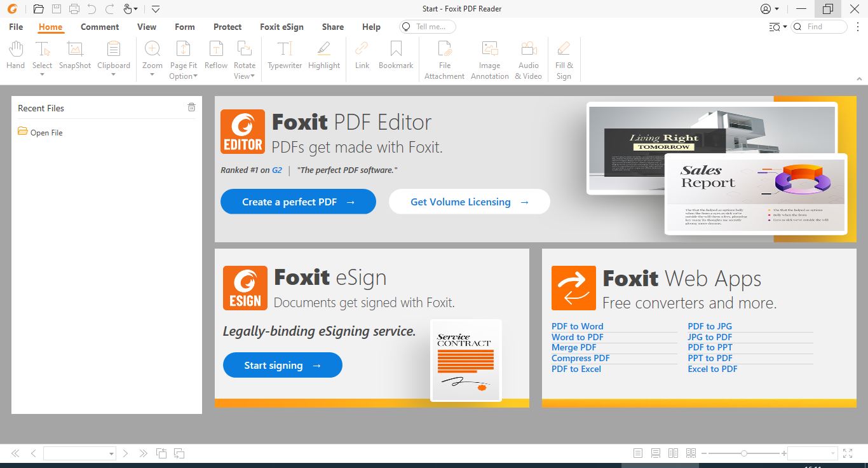Expand the Select tool dropdown arrow

pyautogui.click(x=43, y=74)
